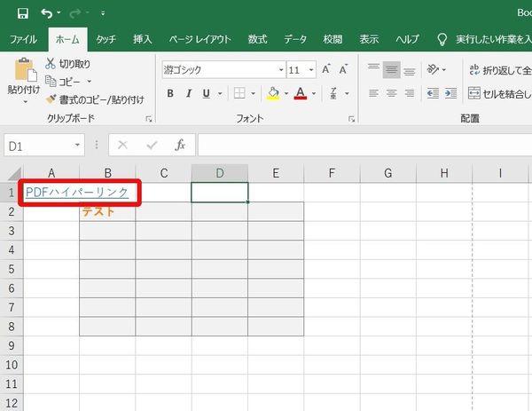The height and width of the screenshot is (411, 532).
Task: Open the PDFハイパーリンク link in A1
Action: point(77,193)
